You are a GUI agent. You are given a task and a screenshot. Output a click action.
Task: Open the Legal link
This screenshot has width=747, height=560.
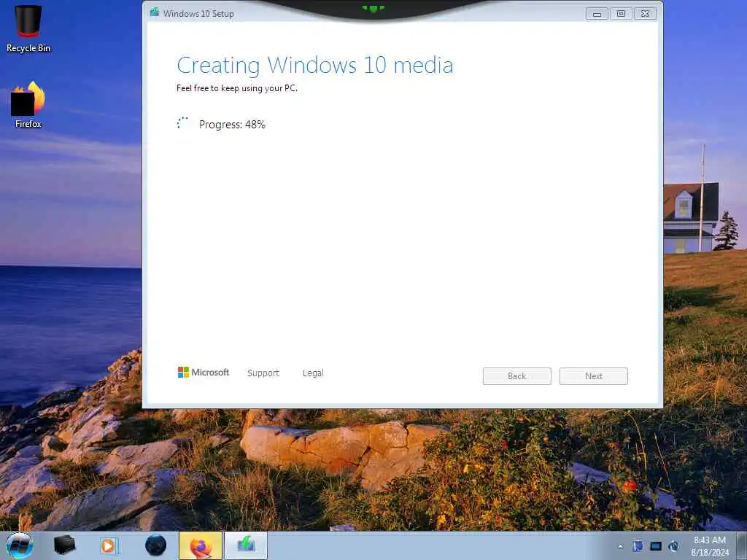point(313,373)
